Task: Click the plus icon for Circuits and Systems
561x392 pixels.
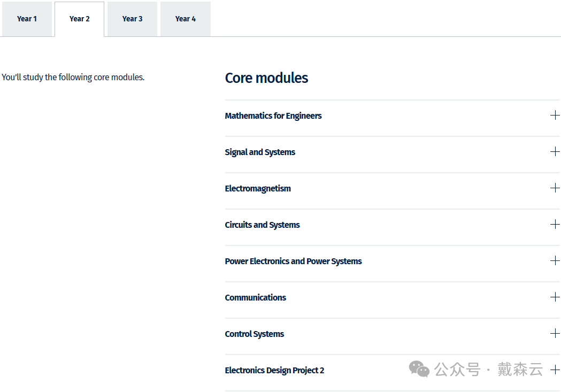Action: click(555, 225)
